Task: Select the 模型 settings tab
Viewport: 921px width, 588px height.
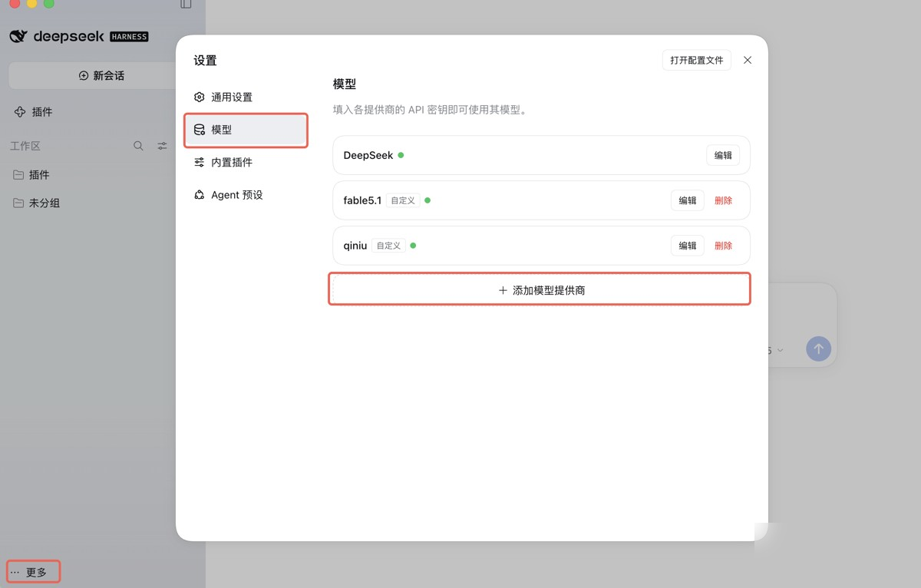Action: point(246,130)
